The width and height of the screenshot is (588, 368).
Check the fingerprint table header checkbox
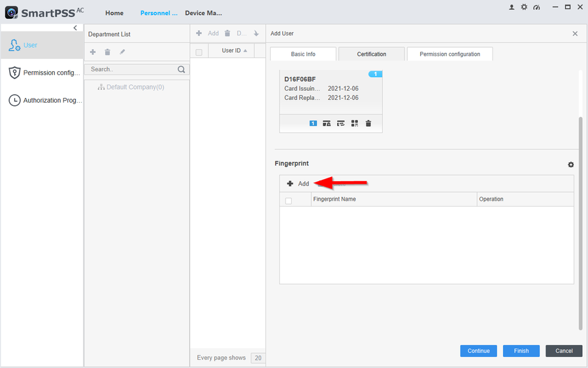click(288, 201)
